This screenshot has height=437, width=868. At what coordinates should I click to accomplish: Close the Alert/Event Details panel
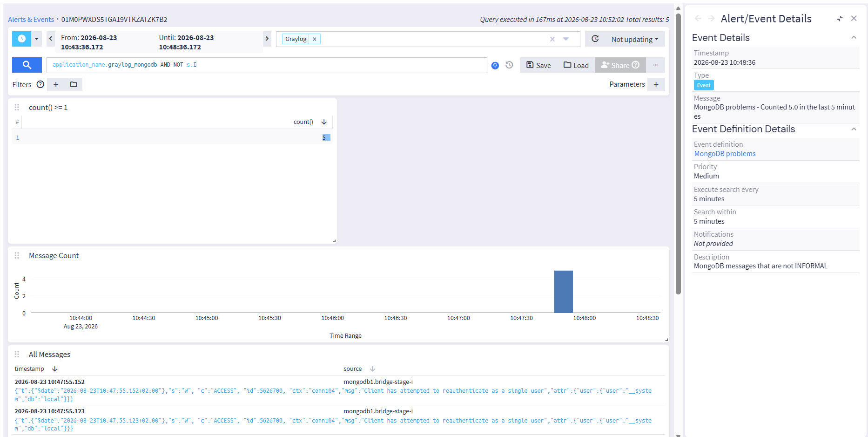point(854,19)
